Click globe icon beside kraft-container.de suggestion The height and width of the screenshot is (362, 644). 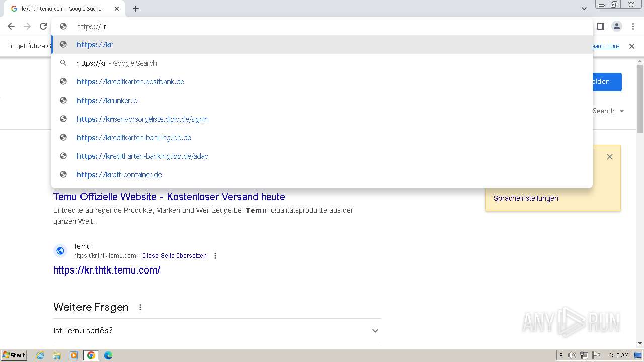(x=63, y=175)
